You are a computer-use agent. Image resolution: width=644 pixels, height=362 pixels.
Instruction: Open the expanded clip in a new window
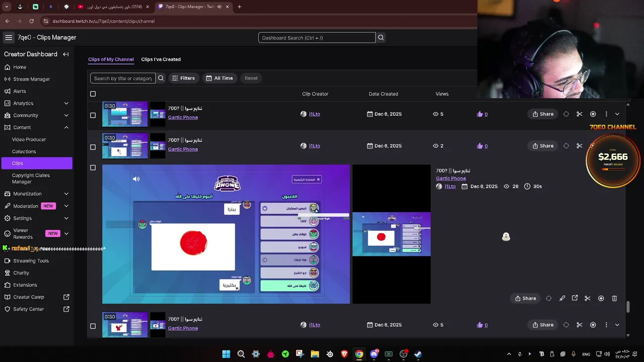575,298
